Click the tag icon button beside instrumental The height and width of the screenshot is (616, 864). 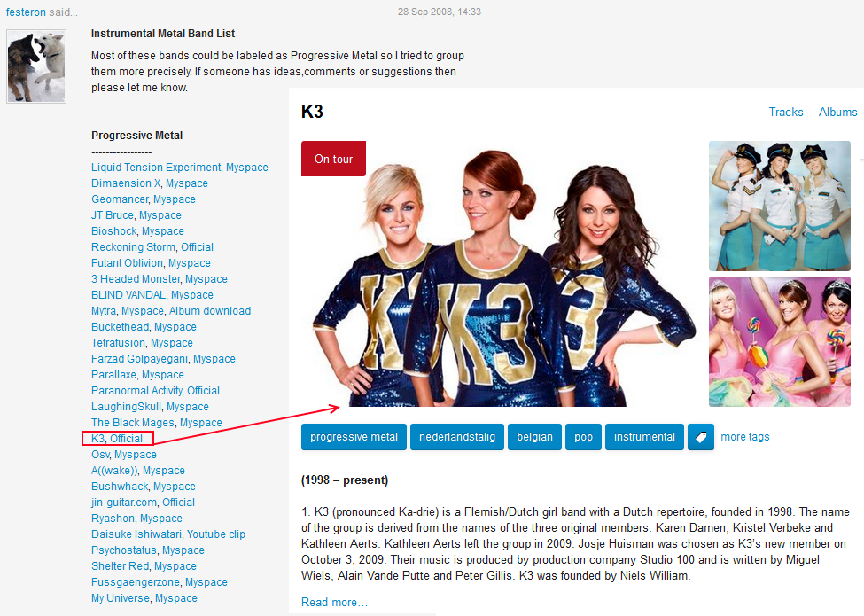click(x=700, y=437)
